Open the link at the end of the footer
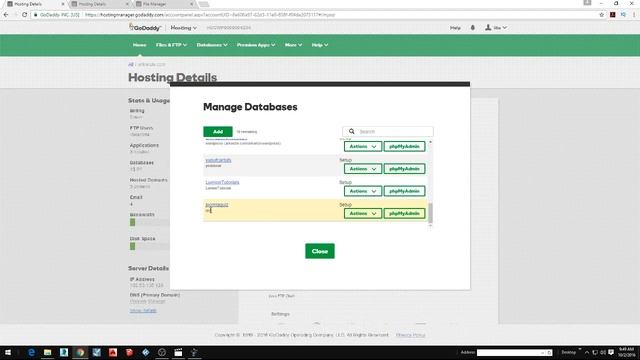Viewport: 640px width, 360px height. click(x=410, y=335)
